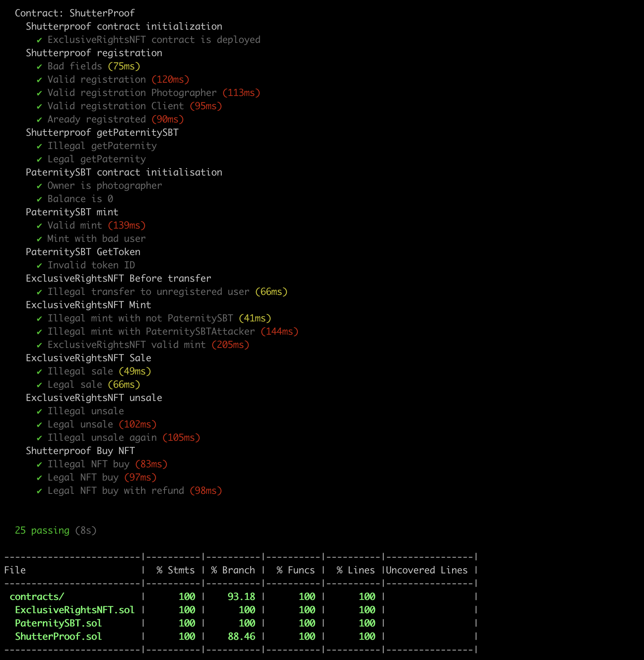Select the '% Funcs' column header
Viewport: 644px width, 660px height.
[x=295, y=570]
